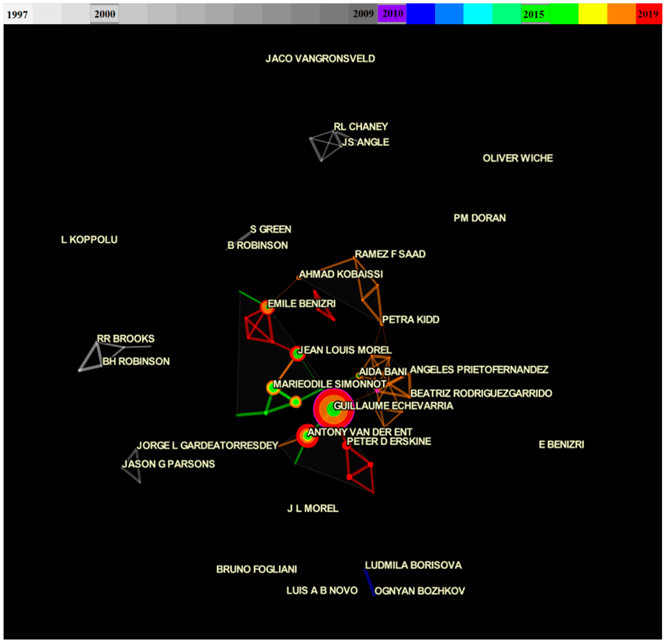Viewport: 666px width, 644px height.
Task: Click the 2000 gray timeline segment
Action: point(104,14)
